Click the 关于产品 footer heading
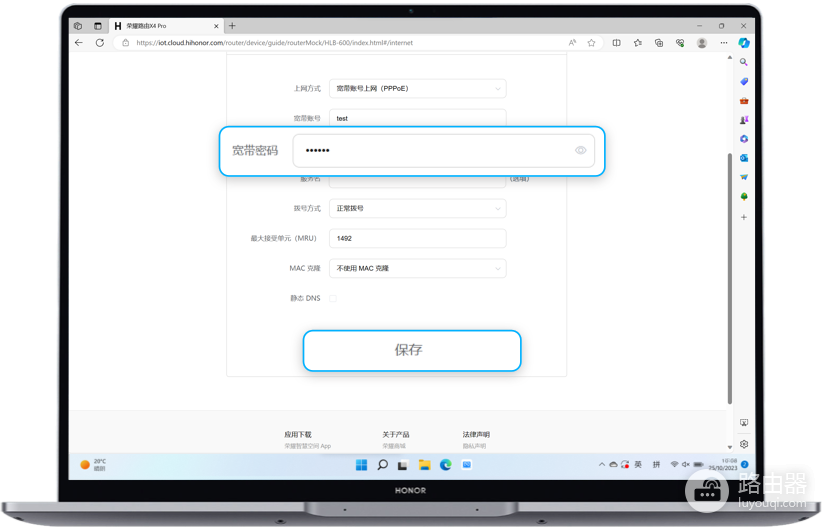This screenshot has height=531, width=825. (x=396, y=435)
